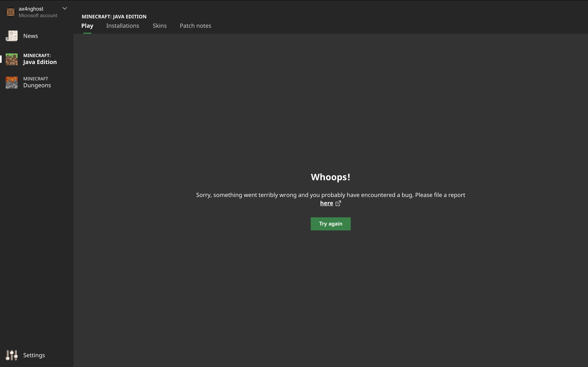This screenshot has width=588, height=367.
Task: Click the Microsoft account subtitle
Action: coord(38,15)
